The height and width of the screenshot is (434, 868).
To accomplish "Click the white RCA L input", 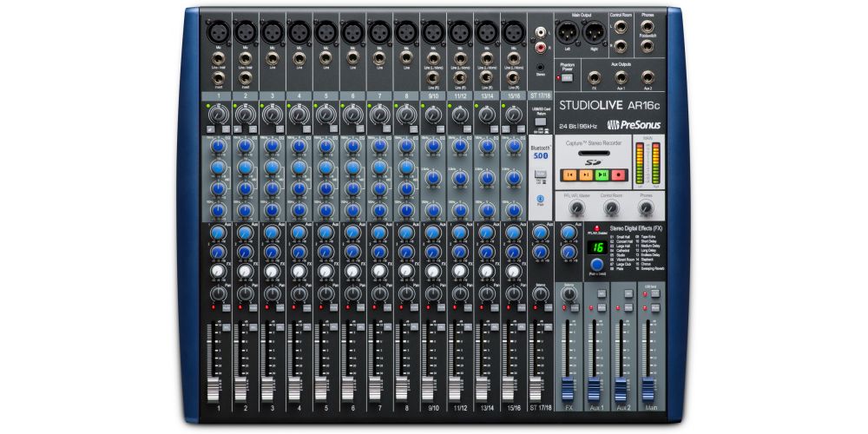I will [x=540, y=33].
